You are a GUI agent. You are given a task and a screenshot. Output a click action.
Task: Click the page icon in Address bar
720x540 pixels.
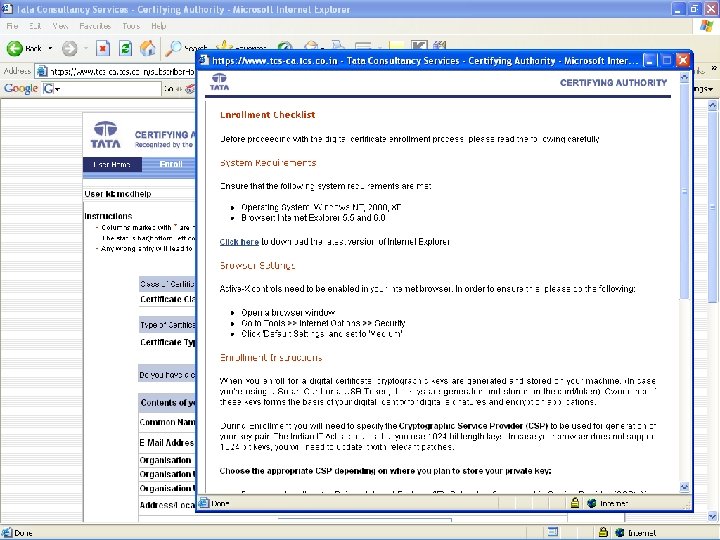[x=42, y=71]
